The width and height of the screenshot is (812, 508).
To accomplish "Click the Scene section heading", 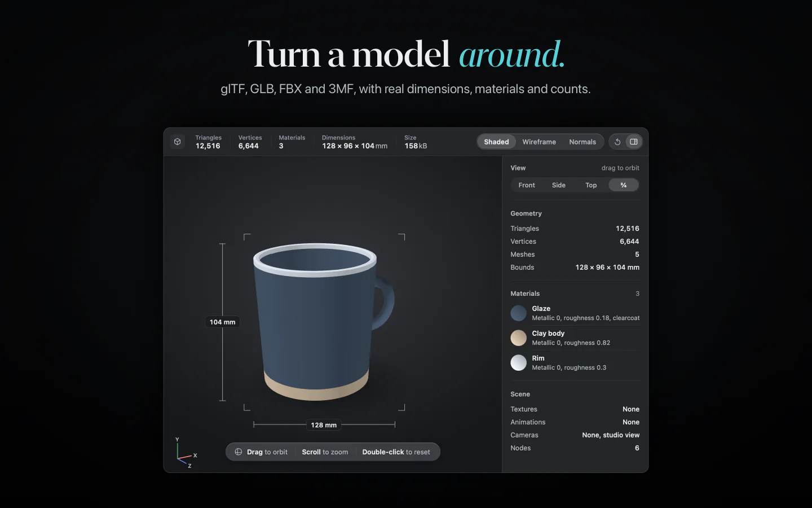I will tap(520, 395).
